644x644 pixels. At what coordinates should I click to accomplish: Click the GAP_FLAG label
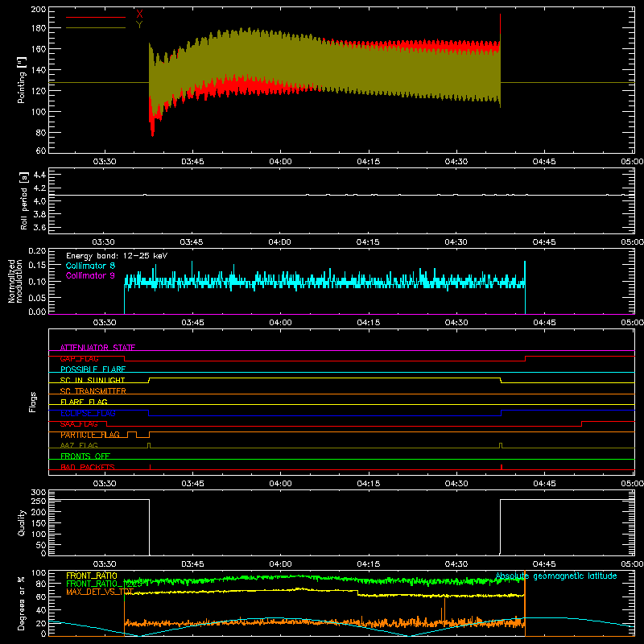[79, 358]
